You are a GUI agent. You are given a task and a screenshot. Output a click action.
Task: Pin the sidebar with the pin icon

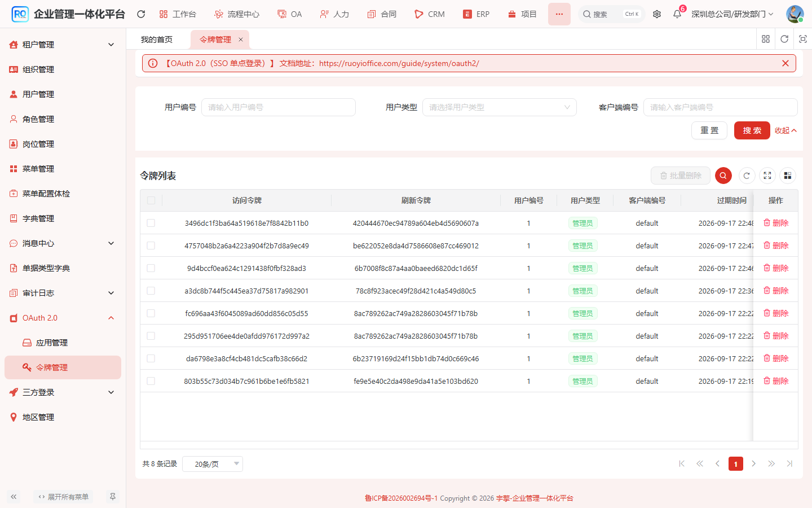tap(113, 497)
